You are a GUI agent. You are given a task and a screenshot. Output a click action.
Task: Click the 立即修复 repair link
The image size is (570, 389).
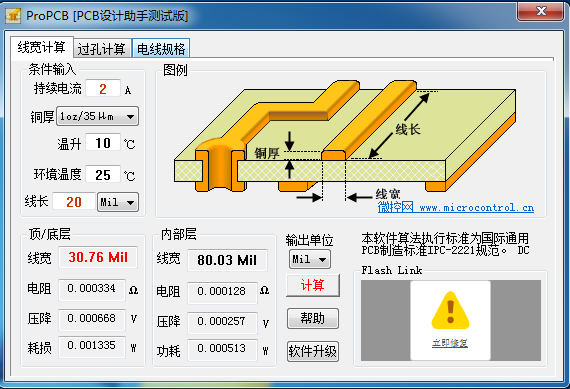[x=450, y=343]
